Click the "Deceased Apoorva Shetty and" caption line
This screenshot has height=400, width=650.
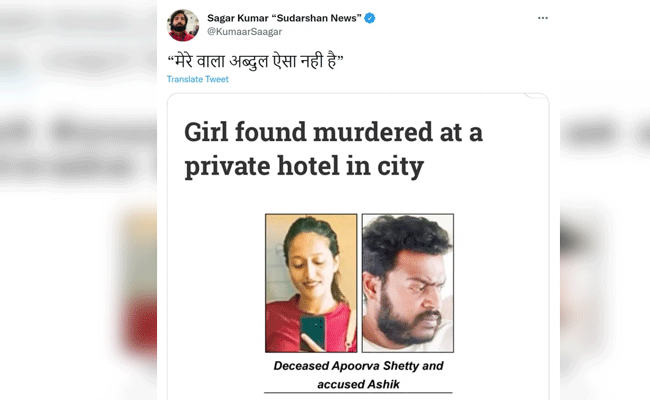click(x=358, y=366)
